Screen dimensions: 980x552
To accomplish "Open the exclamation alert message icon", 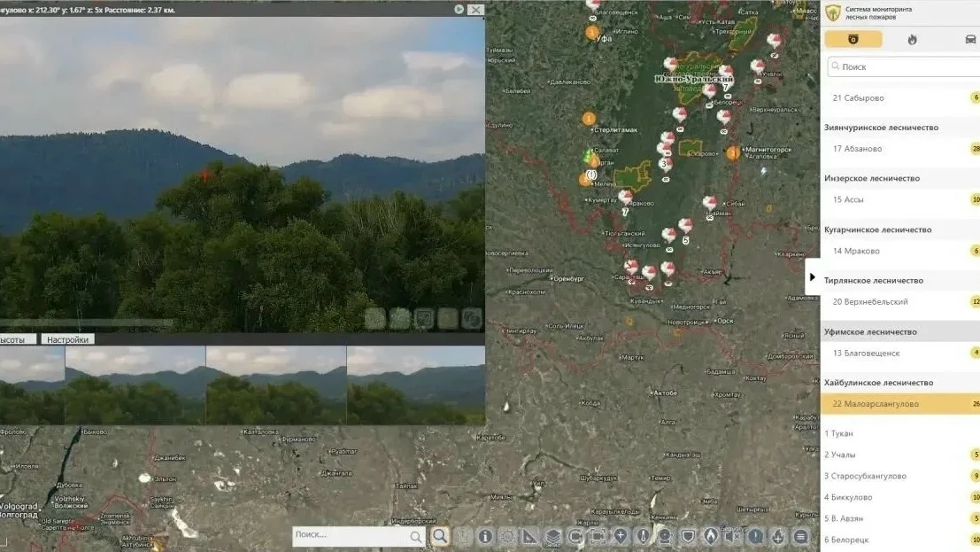I will (755, 536).
